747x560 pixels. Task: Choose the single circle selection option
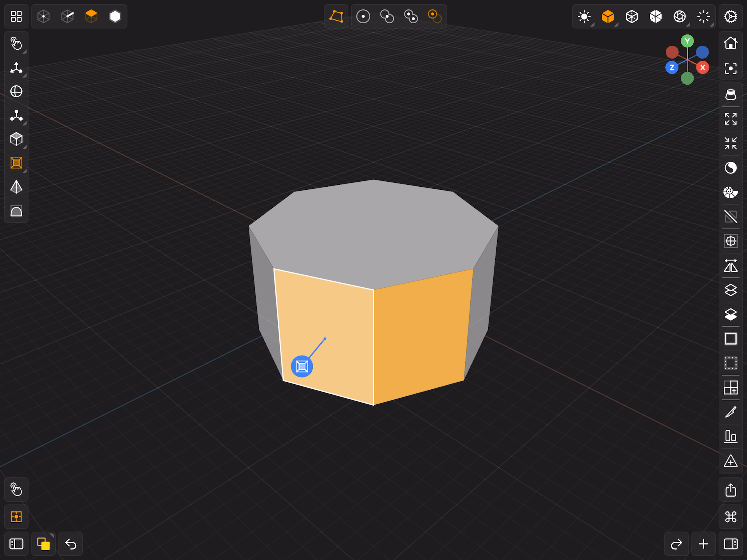coord(363,16)
